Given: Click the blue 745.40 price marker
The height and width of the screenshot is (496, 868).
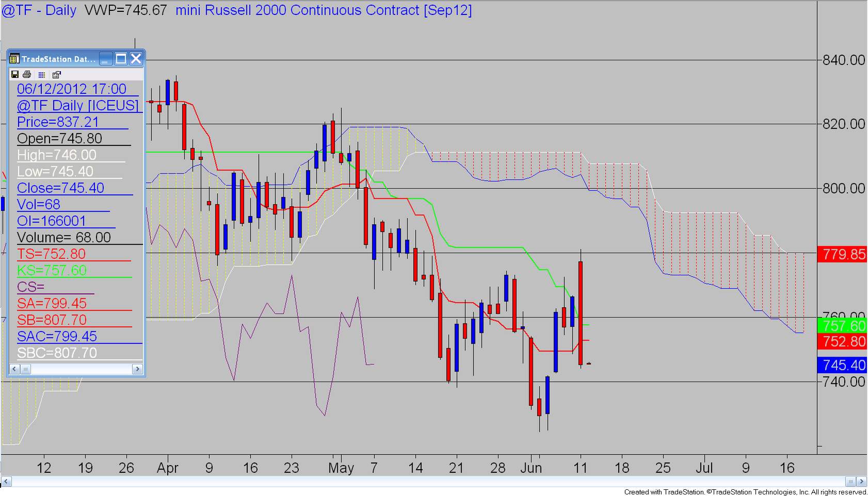Looking at the screenshot, I should pos(842,365).
